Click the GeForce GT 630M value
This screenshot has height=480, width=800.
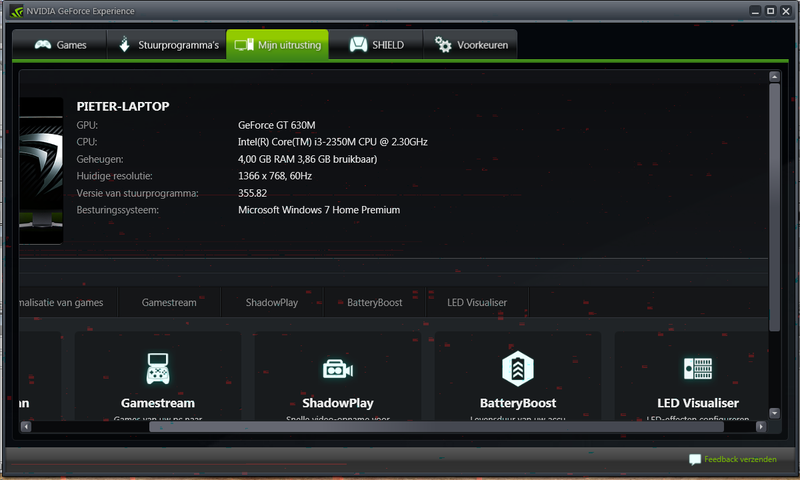pyautogui.click(x=277, y=125)
